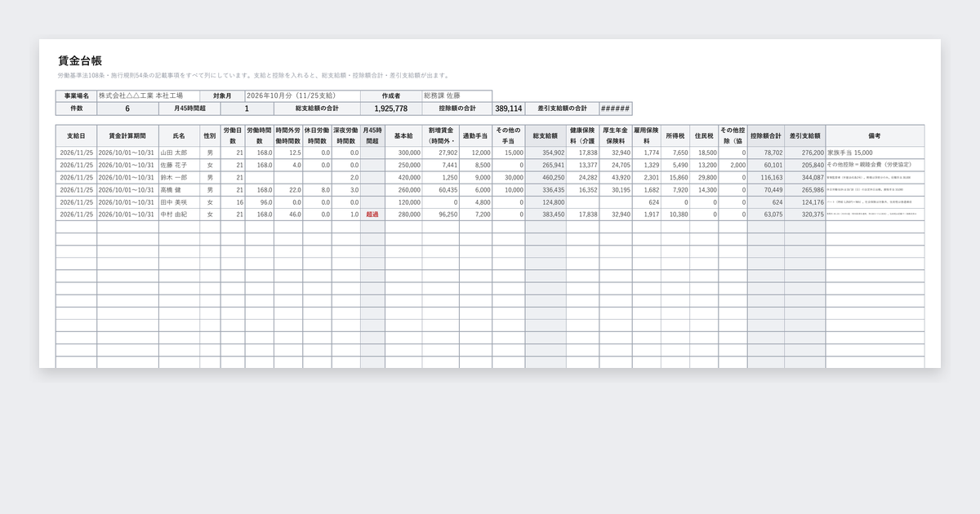The height and width of the screenshot is (514, 980).
Task: Click the red 超過 cell for 中村 由紀
Action: [x=372, y=214]
